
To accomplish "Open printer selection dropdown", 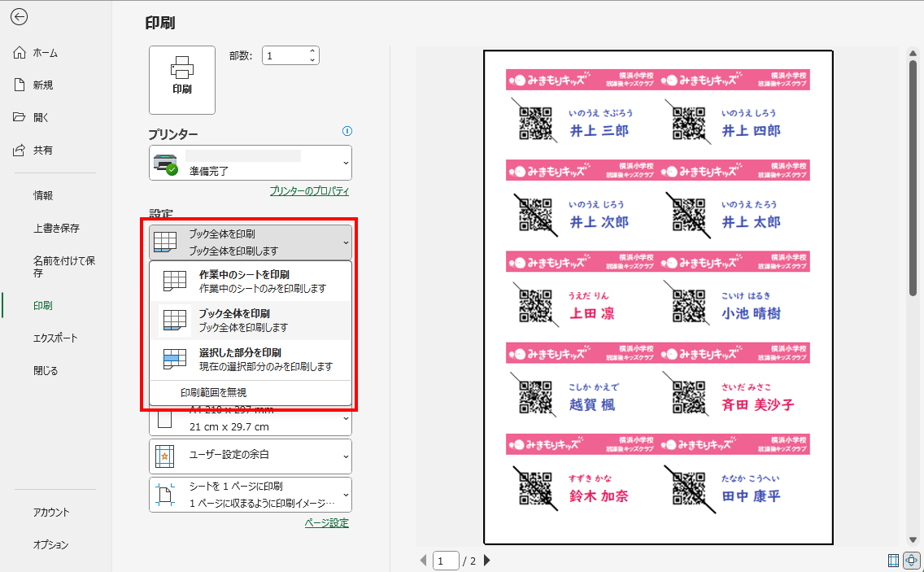I will [251, 163].
